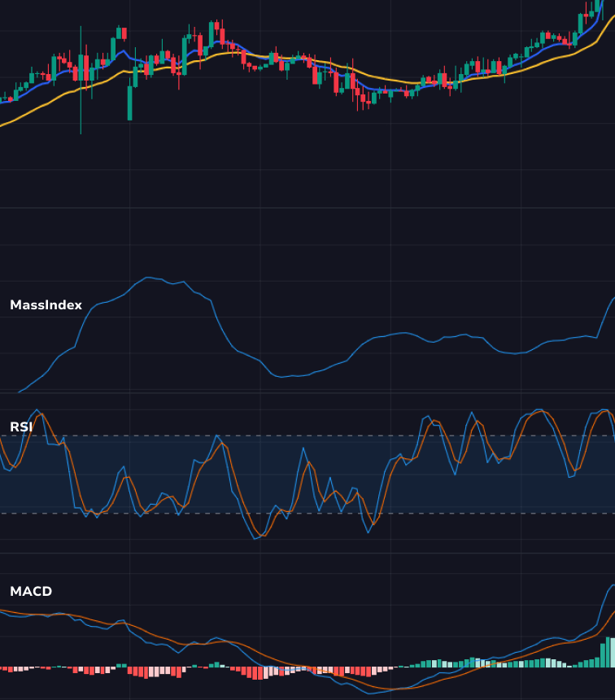Open the MACD indicator label
Image resolution: width=615 pixels, height=700 pixels.
point(31,591)
